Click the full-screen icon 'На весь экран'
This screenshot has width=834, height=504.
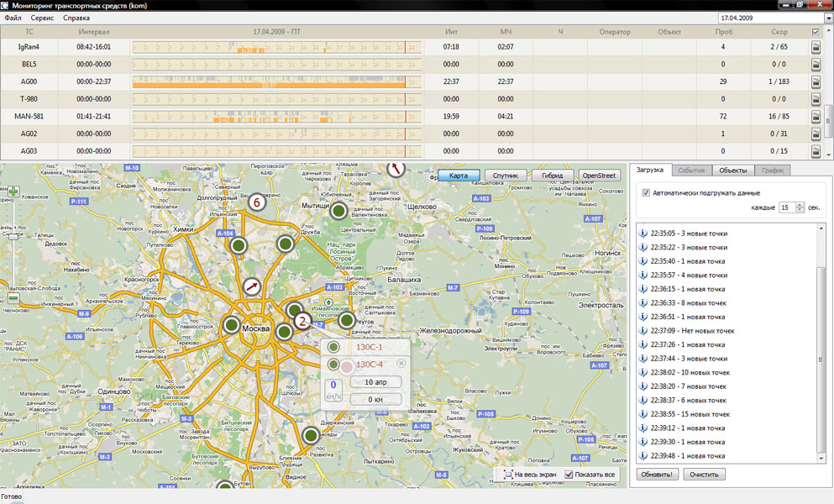508,475
